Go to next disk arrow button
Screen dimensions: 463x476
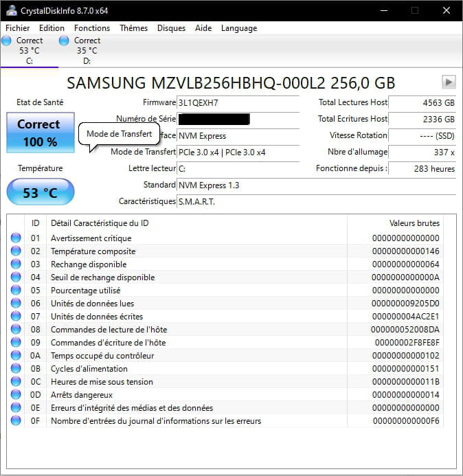[449, 82]
